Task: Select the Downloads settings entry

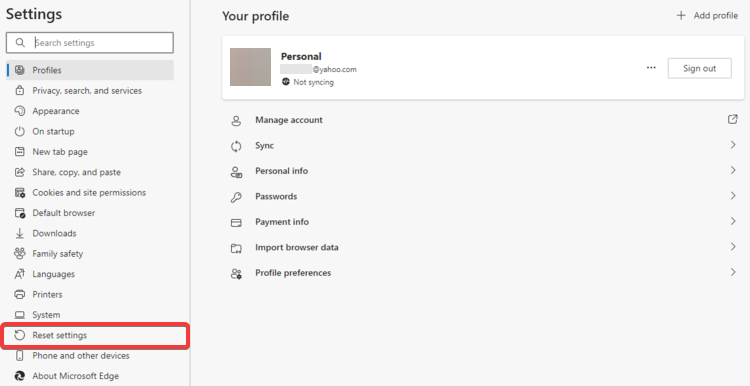Action: (55, 233)
